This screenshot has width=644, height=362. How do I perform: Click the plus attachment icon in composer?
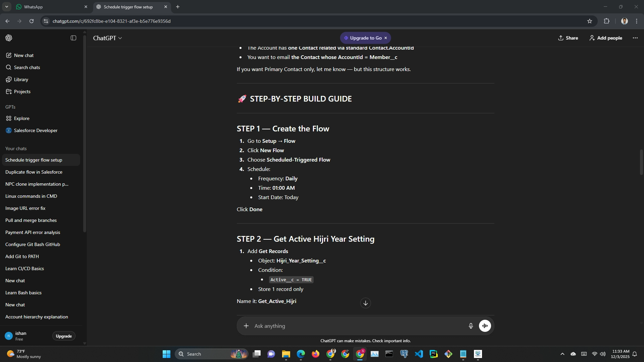[x=246, y=326]
